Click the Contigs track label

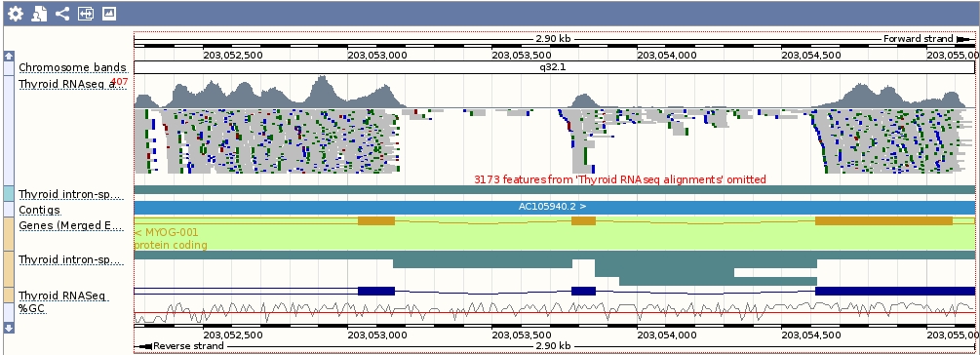tap(39, 210)
